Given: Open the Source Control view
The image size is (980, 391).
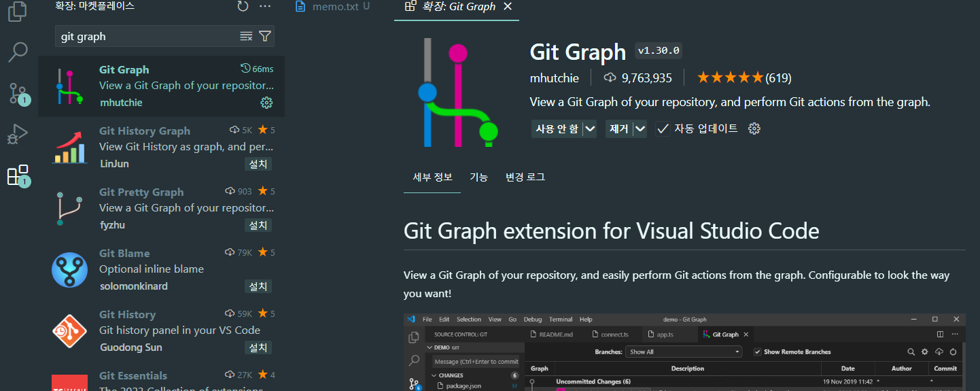Looking at the screenshot, I should click(x=18, y=93).
